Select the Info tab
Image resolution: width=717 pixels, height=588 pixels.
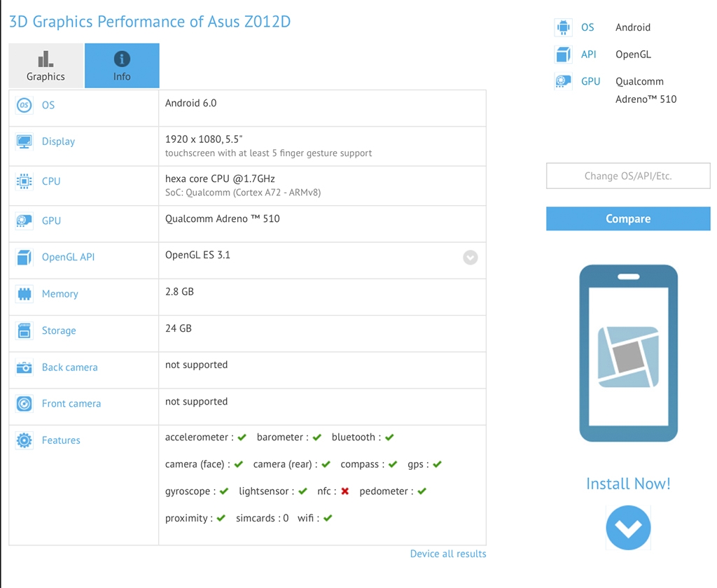122,65
